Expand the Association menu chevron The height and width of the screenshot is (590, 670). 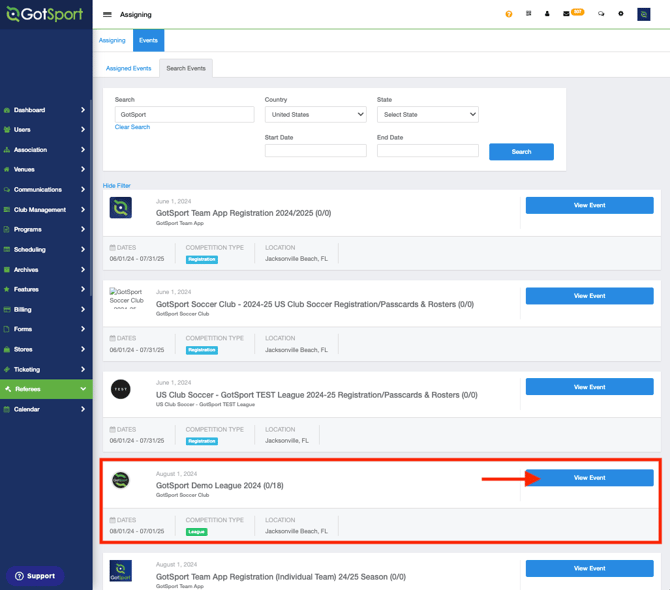click(83, 150)
